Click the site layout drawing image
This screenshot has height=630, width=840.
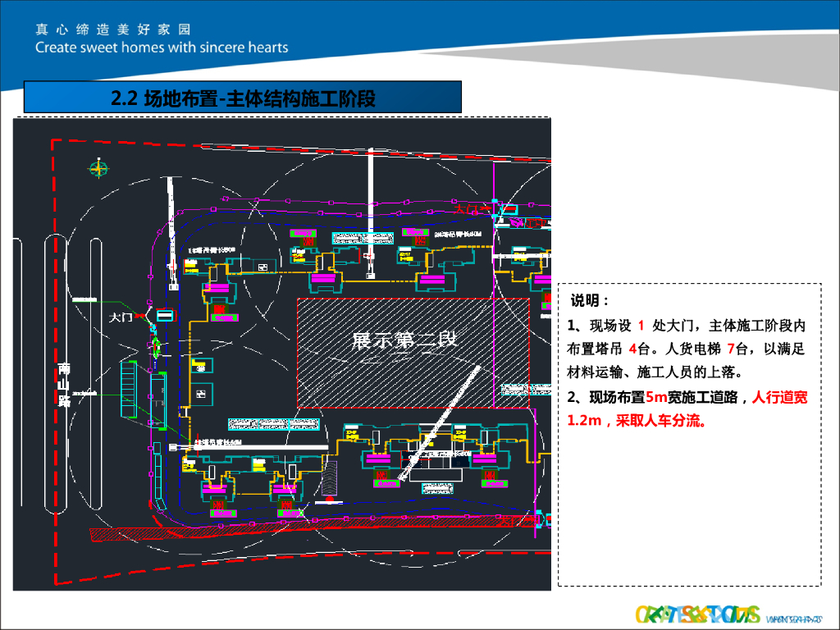click(282, 354)
